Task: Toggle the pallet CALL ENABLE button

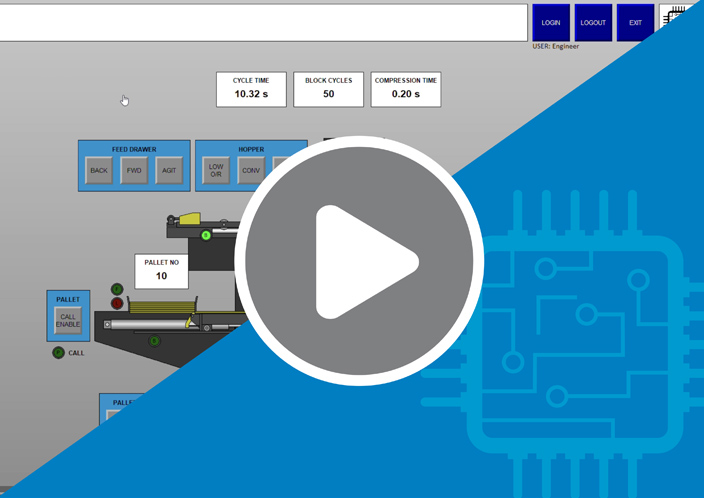Action: pos(68,321)
